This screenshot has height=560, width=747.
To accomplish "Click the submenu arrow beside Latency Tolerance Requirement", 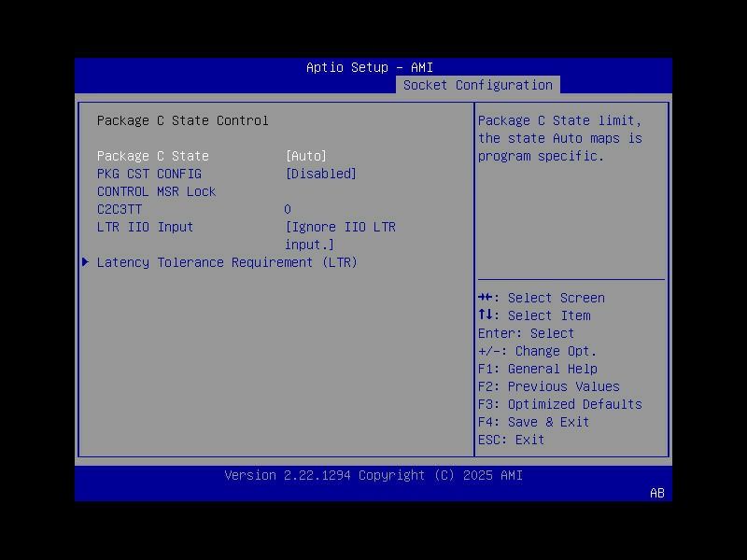I will tap(85, 262).
